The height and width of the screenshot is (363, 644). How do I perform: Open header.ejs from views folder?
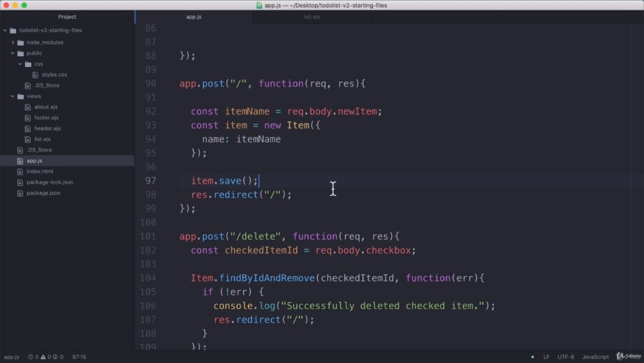coord(48,128)
